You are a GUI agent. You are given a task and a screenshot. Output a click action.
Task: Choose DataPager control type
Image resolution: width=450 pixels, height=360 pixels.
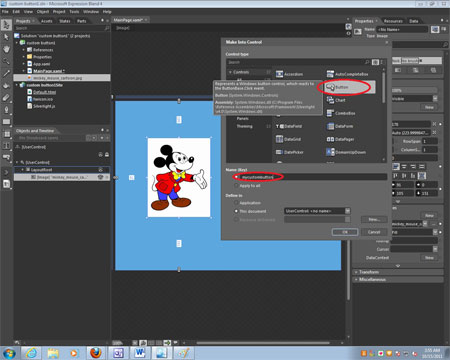340,139
